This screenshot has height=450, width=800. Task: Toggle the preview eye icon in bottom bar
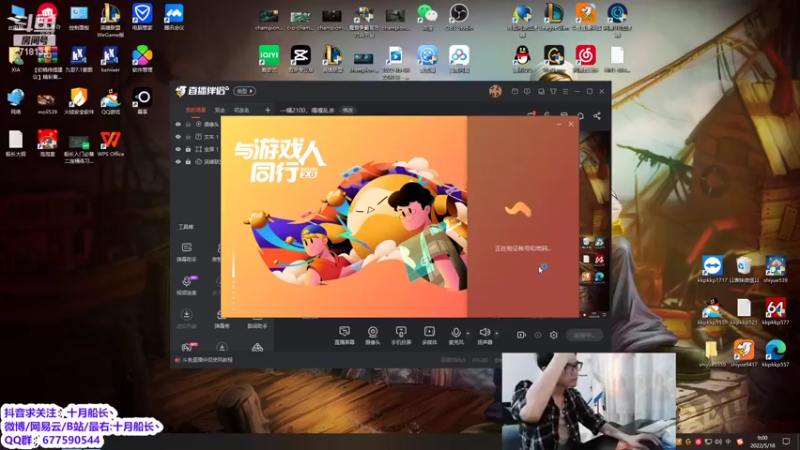coord(538,335)
